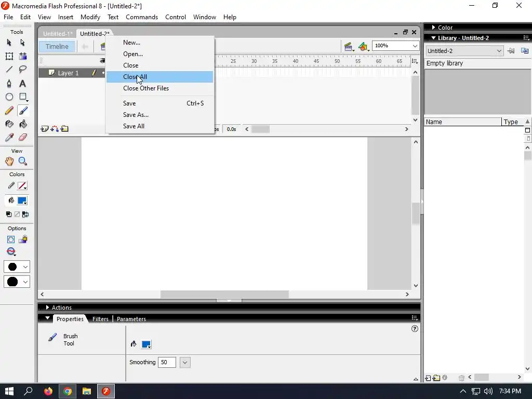Open the brush size dropdown
The height and width of the screenshot is (399, 532).
pos(17,267)
